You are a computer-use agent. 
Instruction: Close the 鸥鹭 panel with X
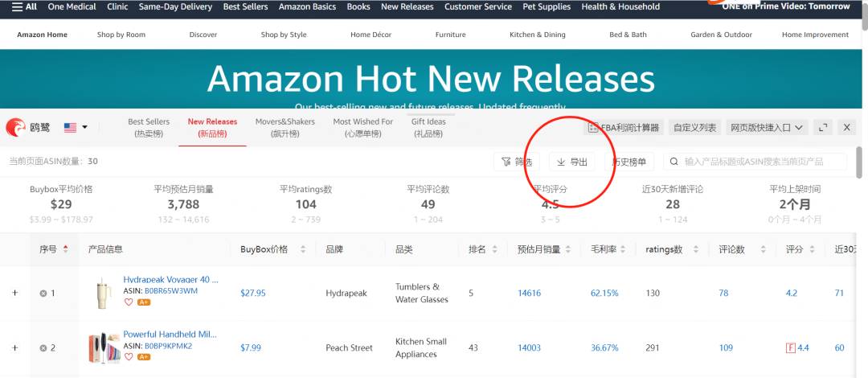click(846, 128)
